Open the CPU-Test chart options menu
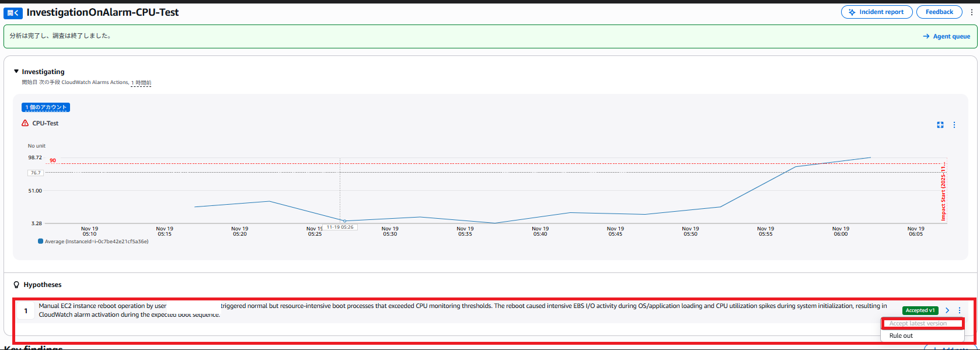 [954, 125]
